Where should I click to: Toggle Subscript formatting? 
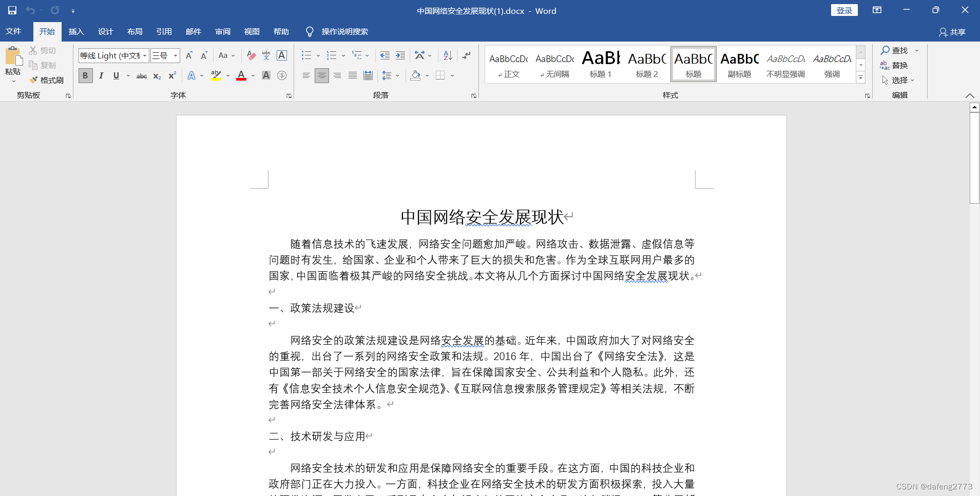(x=157, y=76)
